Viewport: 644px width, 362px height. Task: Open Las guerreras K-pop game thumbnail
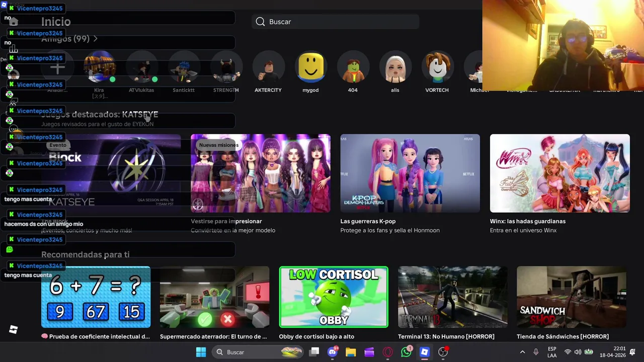[x=410, y=173]
